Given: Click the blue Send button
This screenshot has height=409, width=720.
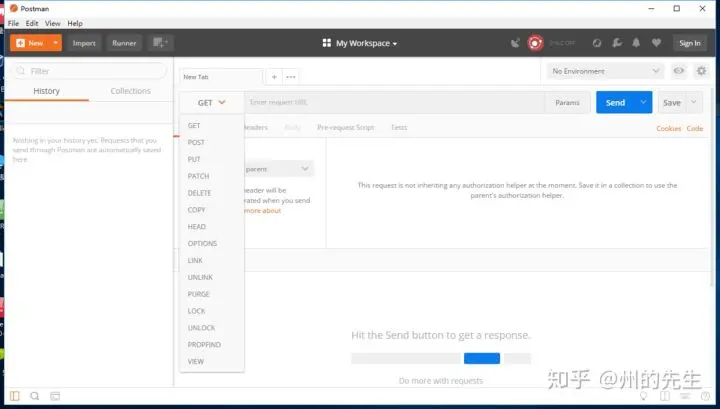Looking at the screenshot, I should pos(615,103).
